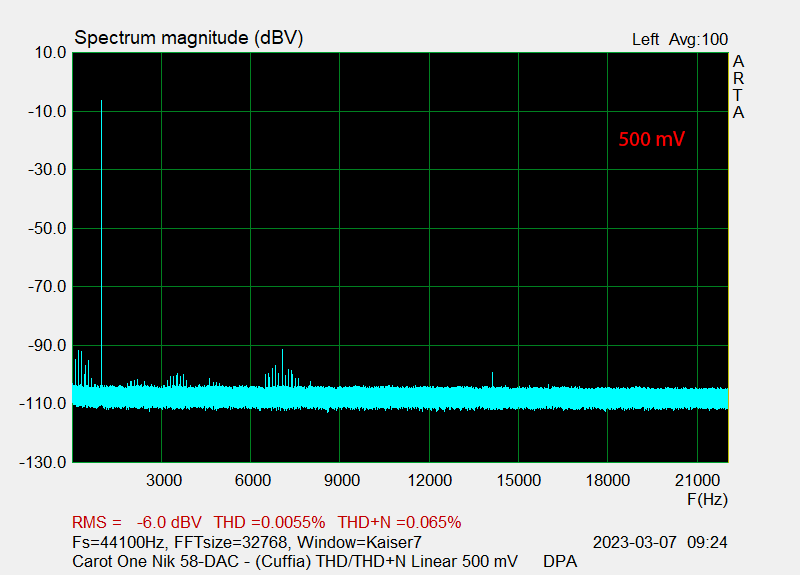
Task: Click the '-50.0' y-axis label
Action: point(47,228)
